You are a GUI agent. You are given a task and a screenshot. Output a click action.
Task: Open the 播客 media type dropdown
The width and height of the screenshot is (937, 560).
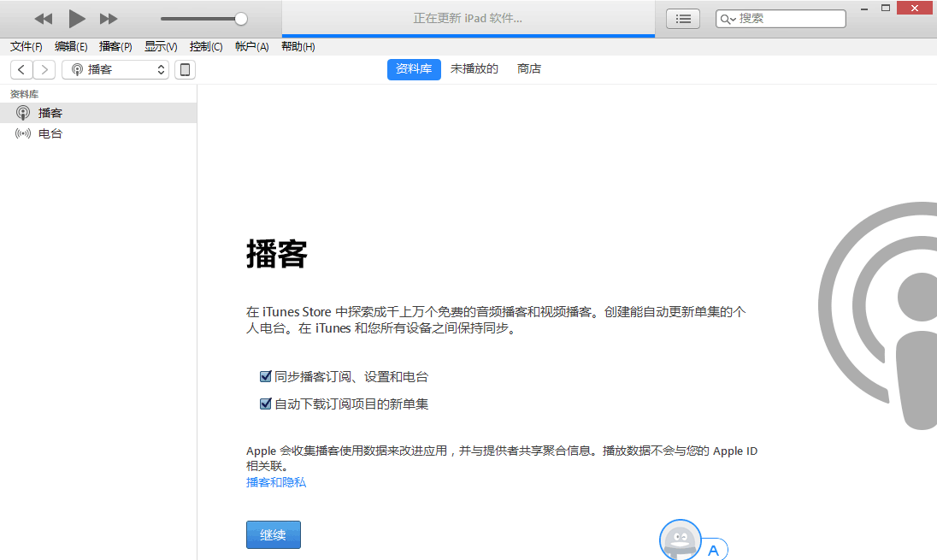pos(115,69)
